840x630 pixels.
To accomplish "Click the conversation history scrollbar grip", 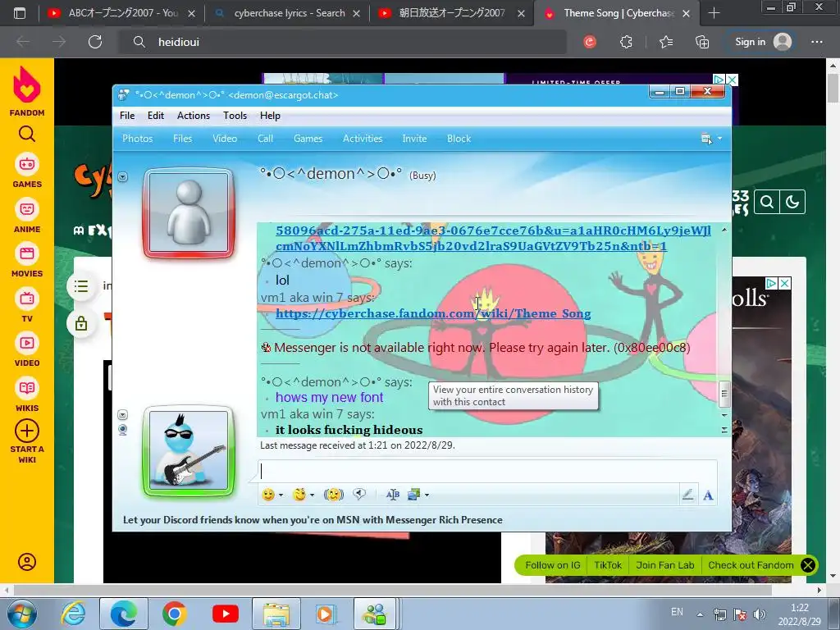I will 724,394.
